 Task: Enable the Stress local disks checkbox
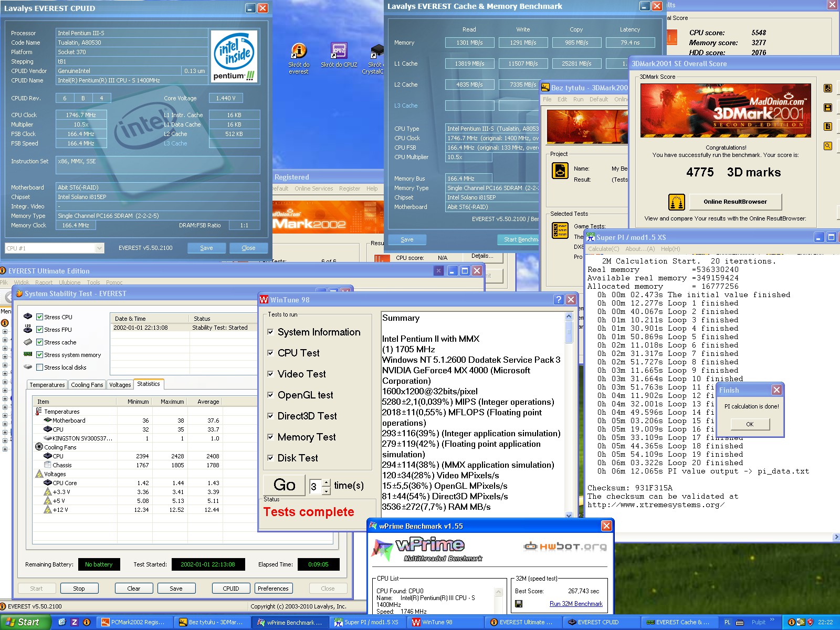click(39, 367)
